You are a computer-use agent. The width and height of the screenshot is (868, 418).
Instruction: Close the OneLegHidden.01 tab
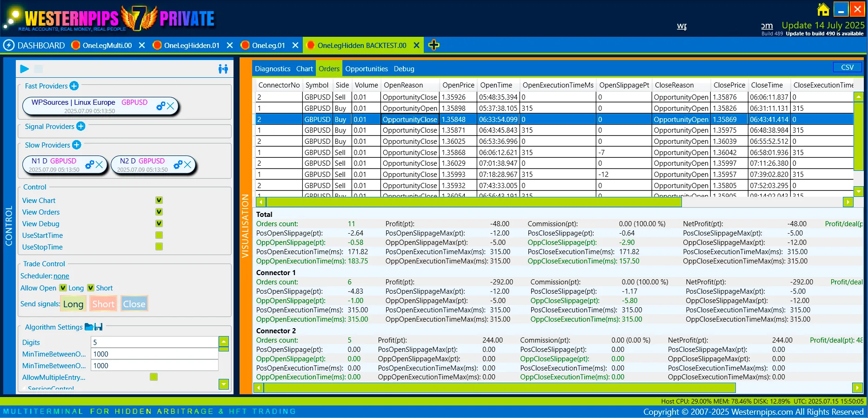tap(230, 45)
